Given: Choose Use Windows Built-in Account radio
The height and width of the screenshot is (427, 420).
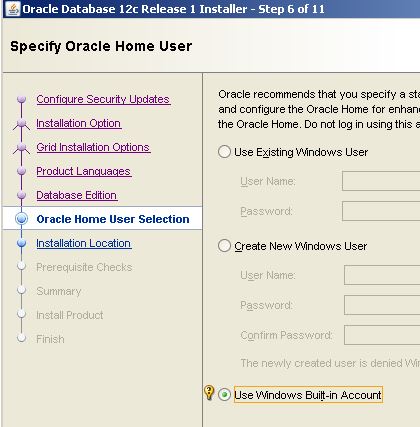Looking at the screenshot, I should click(x=224, y=395).
